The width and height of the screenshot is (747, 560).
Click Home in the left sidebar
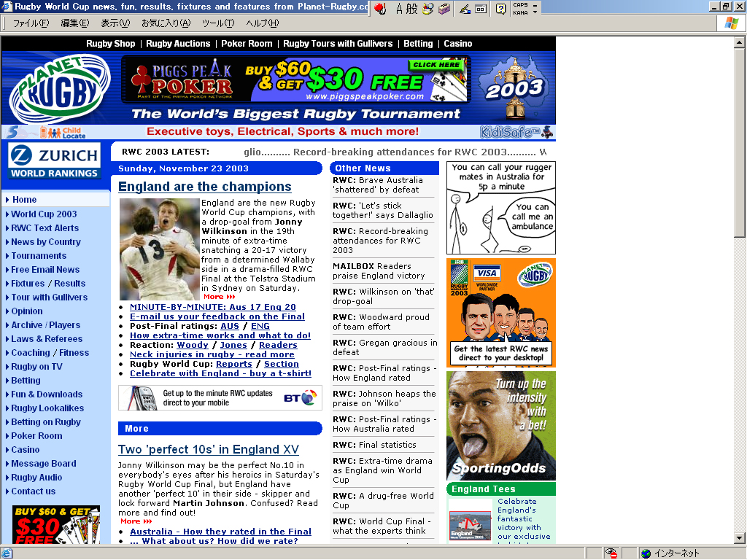point(24,200)
